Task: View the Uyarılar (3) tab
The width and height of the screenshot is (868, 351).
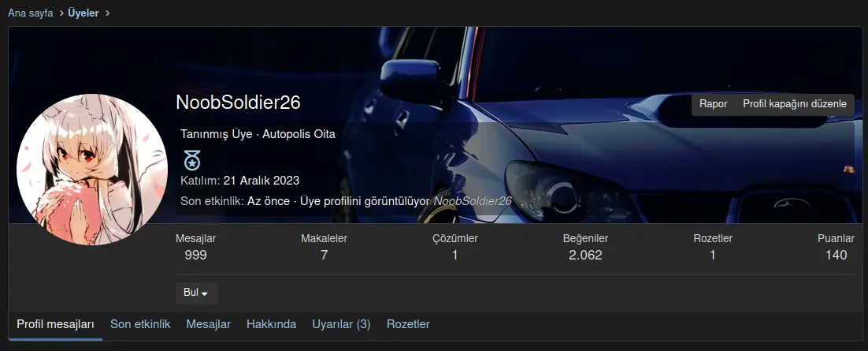Action: 341,324
